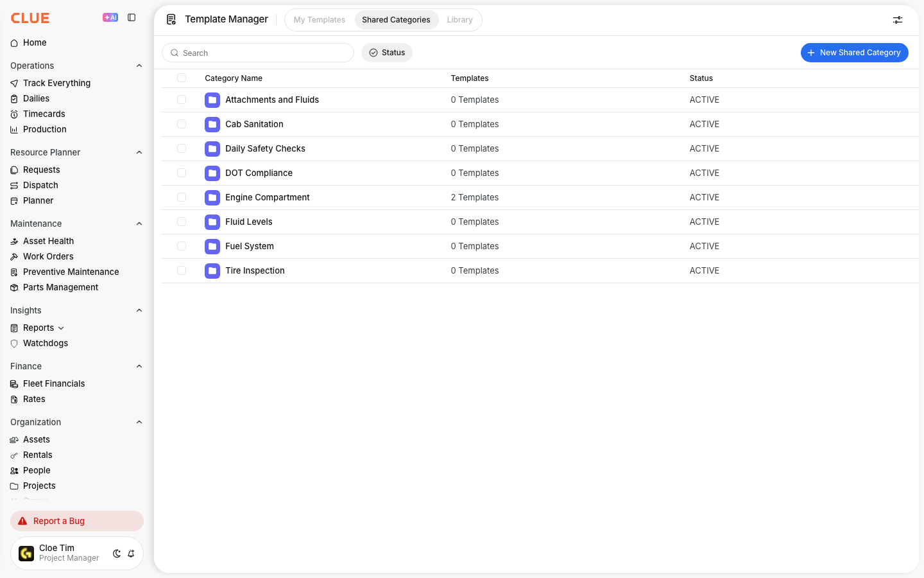Open the table display settings icon
924x578 pixels.
(898, 20)
